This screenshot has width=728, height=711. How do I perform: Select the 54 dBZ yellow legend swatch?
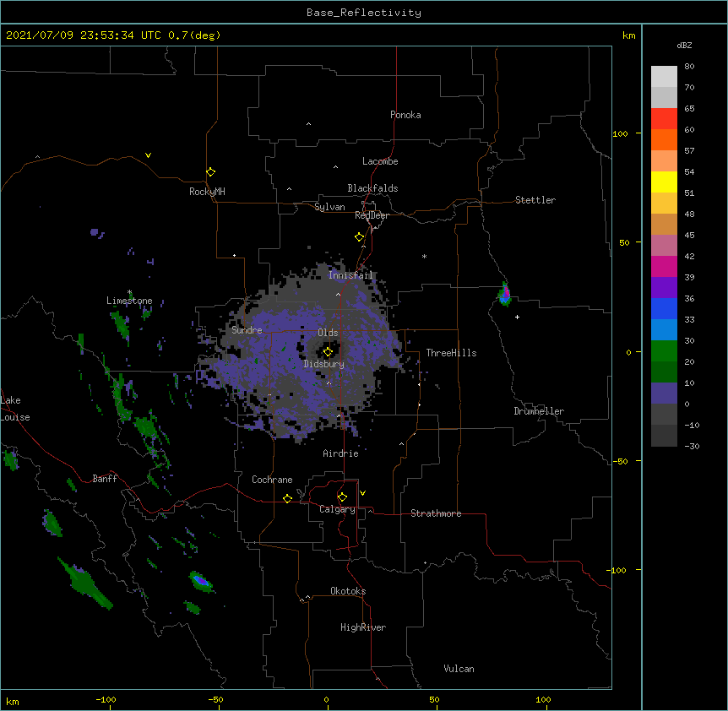664,182
